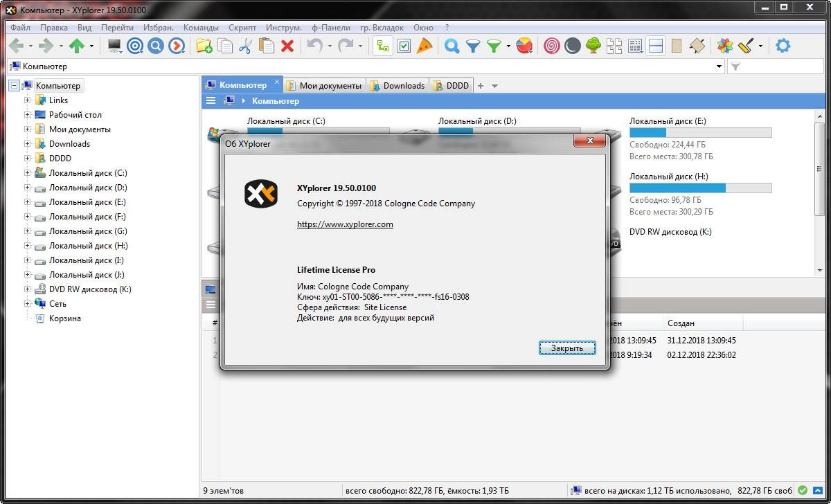Image resolution: width=831 pixels, height=504 pixels.
Task: Toggle the folder tree panel button
Action: click(x=383, y=46)
